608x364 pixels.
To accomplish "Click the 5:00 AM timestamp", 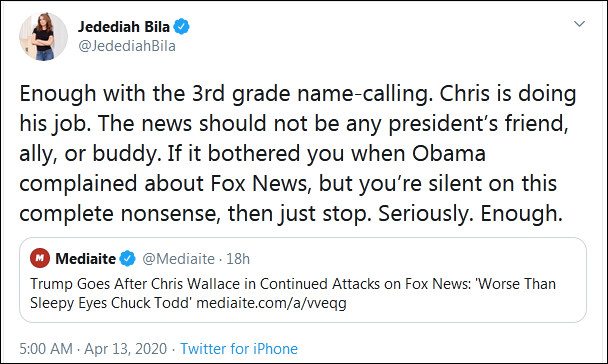I will click(46, 348).
